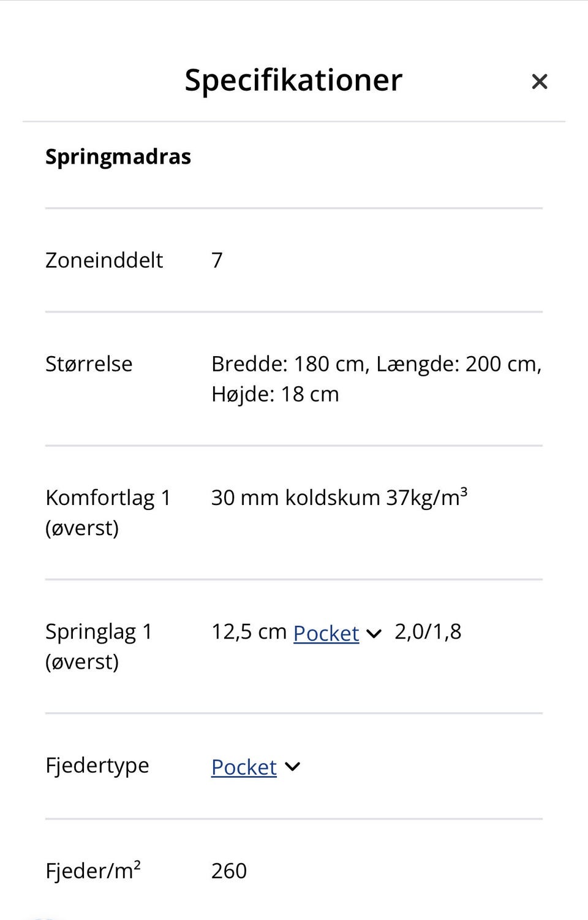
Task: Click the Zoneinddelt label
Action: [x=104, y=260]
